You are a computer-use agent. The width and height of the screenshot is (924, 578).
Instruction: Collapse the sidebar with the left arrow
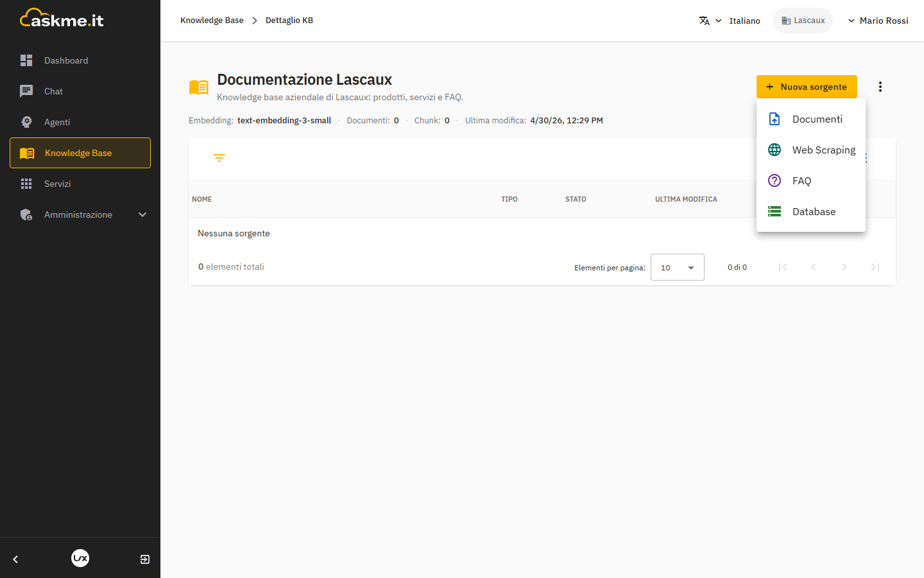click(15, 559)
